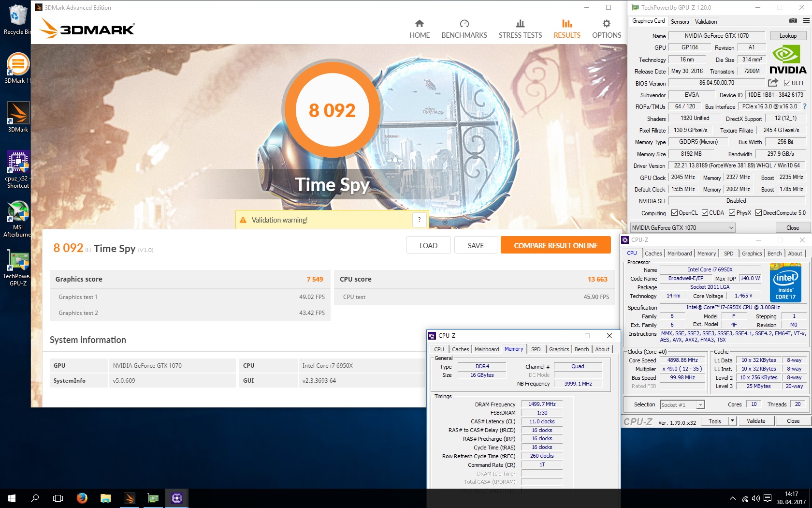Click the Time Spy score circle 8 092
Image resolution: width=812 pixels, height=508 pixels.
(332, 110)
